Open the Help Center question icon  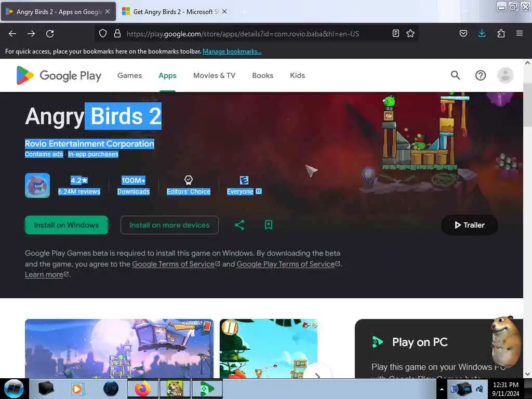tap(481, 75)
